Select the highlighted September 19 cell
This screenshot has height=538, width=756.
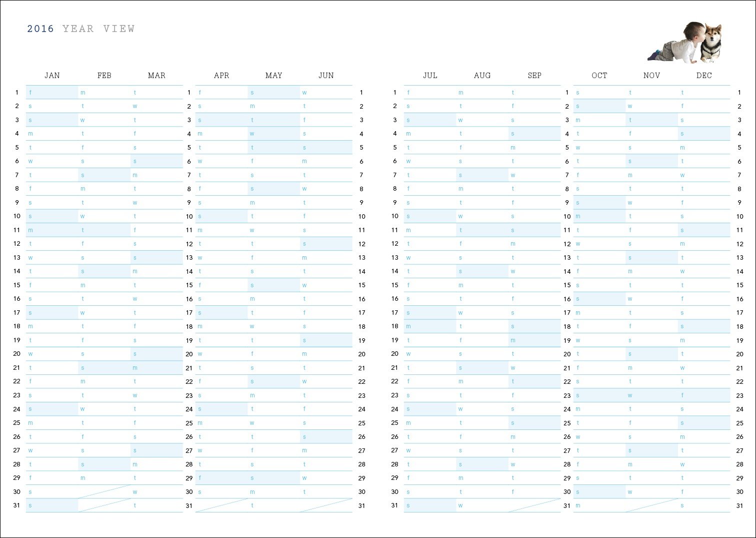coord(534,340)
